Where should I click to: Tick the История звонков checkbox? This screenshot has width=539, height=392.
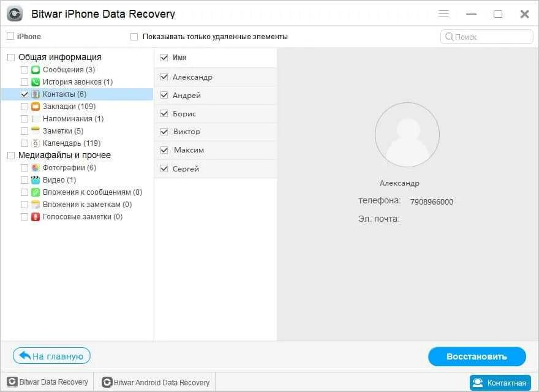pyautogui.click(x=24, y=82)
